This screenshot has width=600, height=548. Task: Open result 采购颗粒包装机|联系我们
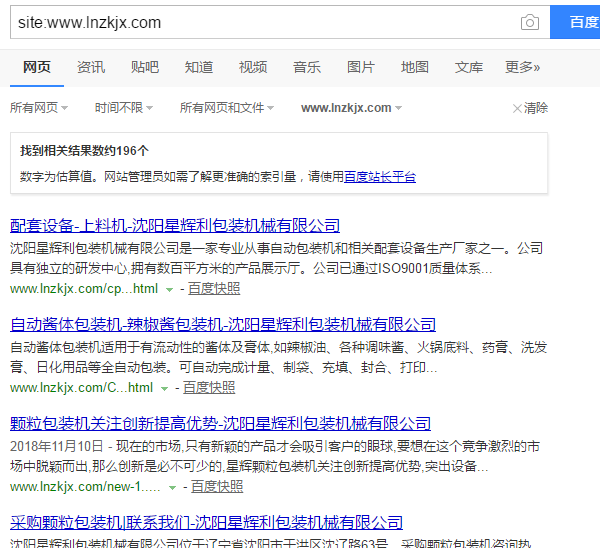[206, 522]
